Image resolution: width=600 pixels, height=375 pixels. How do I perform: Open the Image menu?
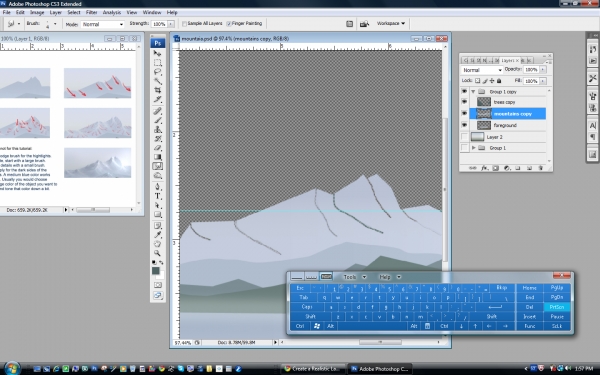click(37, 12)
